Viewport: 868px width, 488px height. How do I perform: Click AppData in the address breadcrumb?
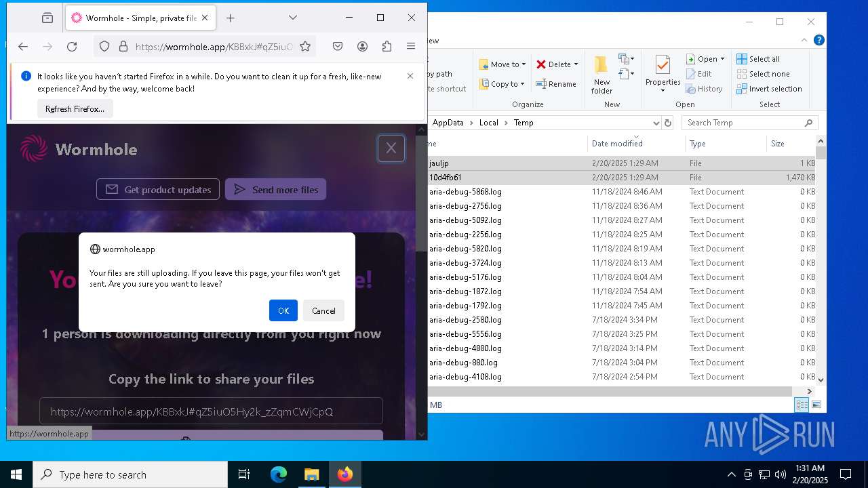tap(448, 123)
